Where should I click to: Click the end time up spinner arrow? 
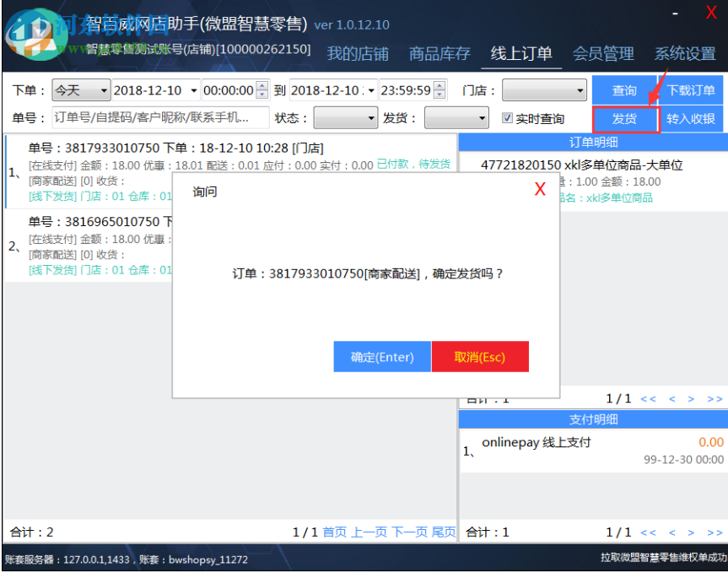click(441, 85)
